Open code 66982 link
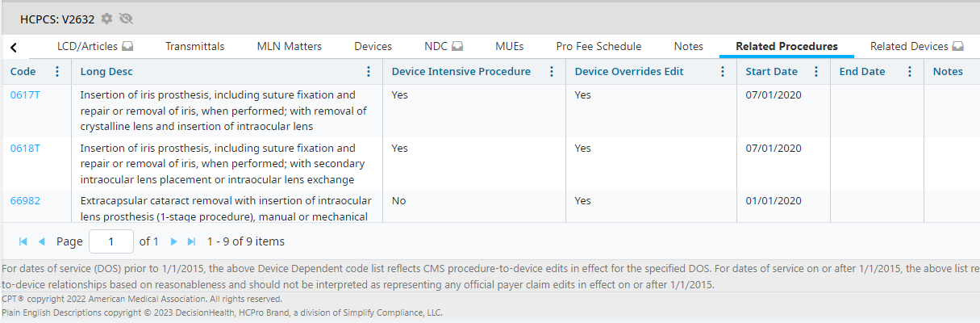Viewport: 980px width, 323px height. coord(25,200)
